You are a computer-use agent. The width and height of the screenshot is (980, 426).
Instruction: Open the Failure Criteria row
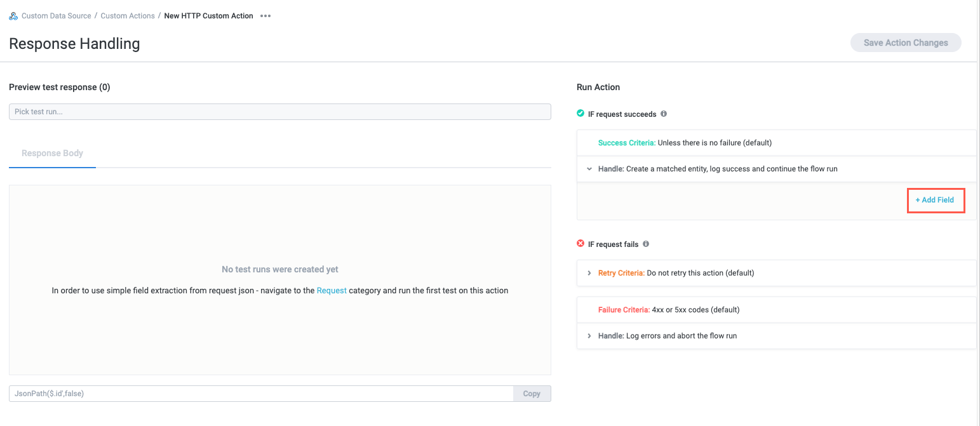click(x=668, y=310)
